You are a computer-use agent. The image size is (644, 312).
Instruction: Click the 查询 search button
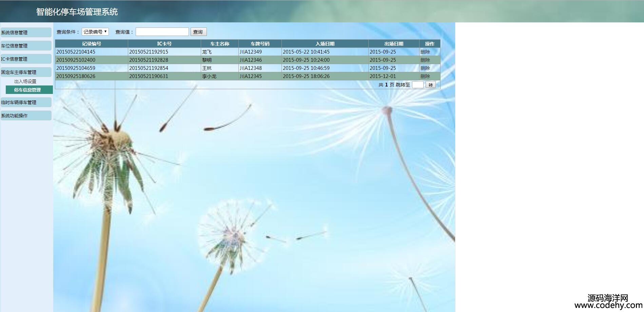pyautogui.click(x=198, y=32)
